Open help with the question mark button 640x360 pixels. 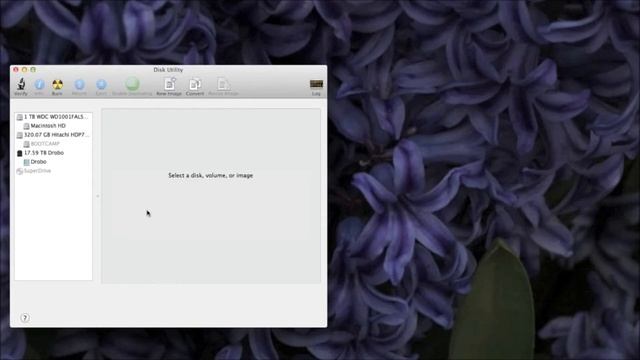[x=25, y=318]
